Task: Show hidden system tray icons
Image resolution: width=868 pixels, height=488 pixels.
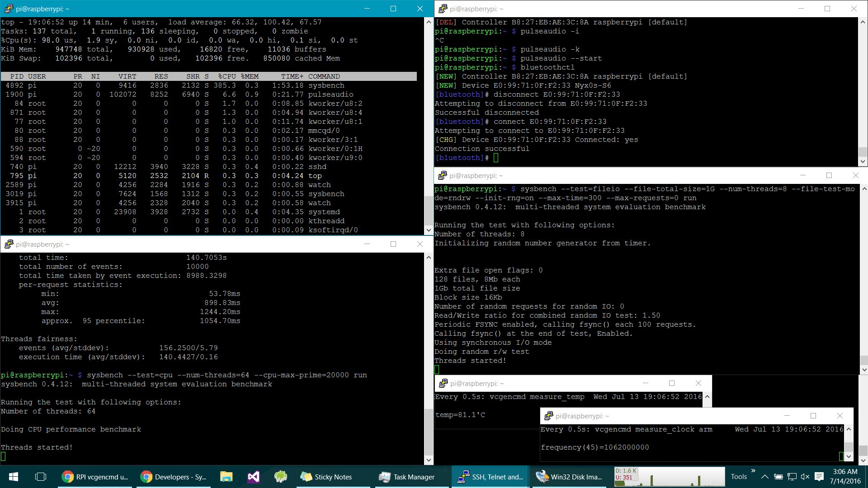Action: 764,477
